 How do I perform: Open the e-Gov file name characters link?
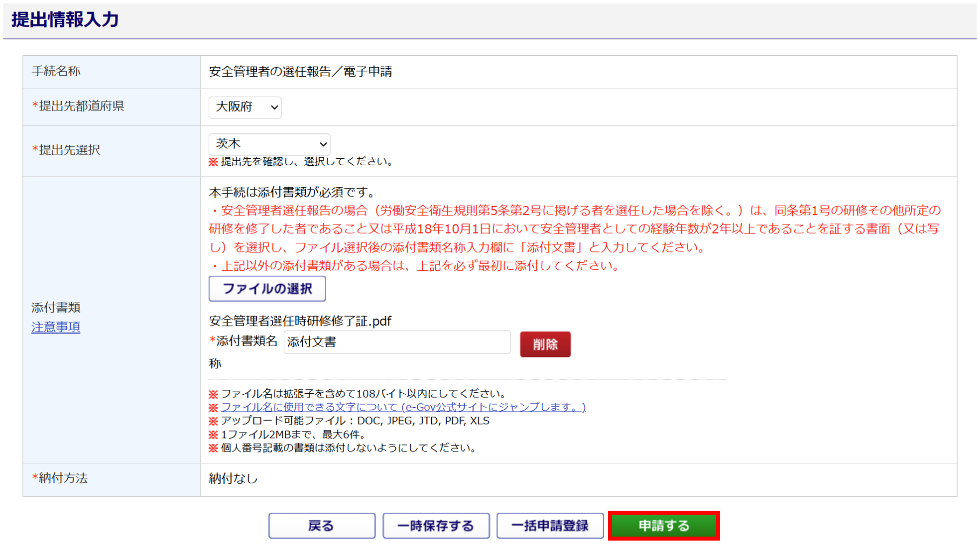[403, 407]
